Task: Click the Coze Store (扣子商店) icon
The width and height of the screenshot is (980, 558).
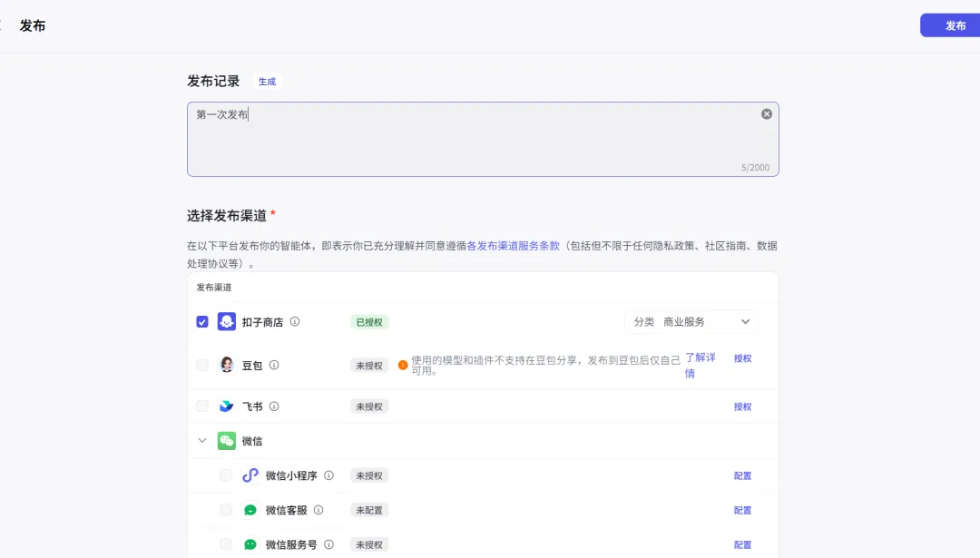Action: pos(227,322)
